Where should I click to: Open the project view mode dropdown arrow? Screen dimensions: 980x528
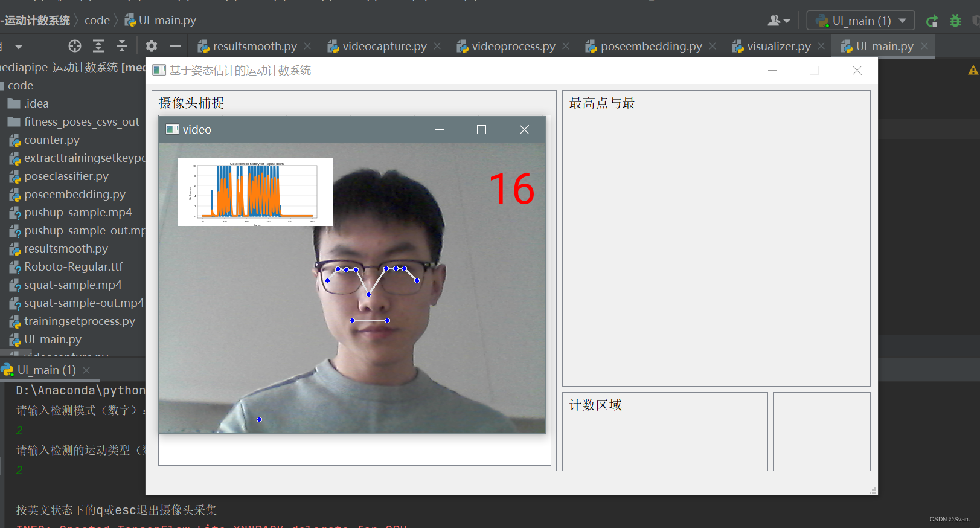point(19,47)
